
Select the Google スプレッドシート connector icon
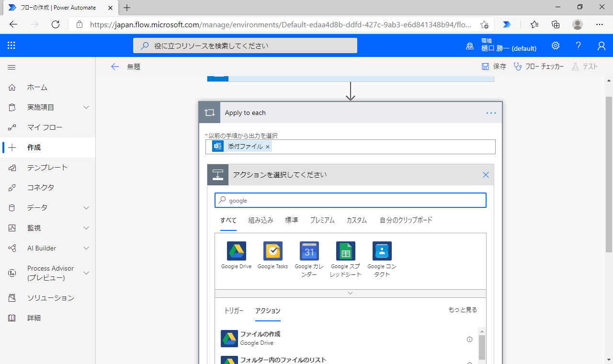tap(346, 251)
